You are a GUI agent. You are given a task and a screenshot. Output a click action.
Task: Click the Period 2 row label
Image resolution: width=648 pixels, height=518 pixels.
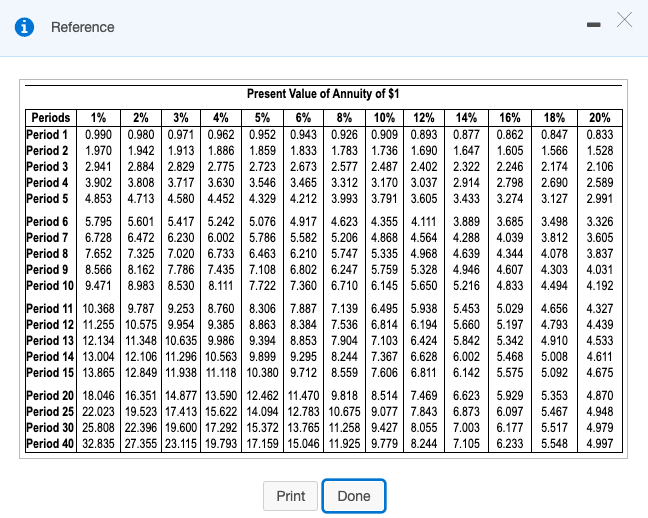tap(47, 151)
